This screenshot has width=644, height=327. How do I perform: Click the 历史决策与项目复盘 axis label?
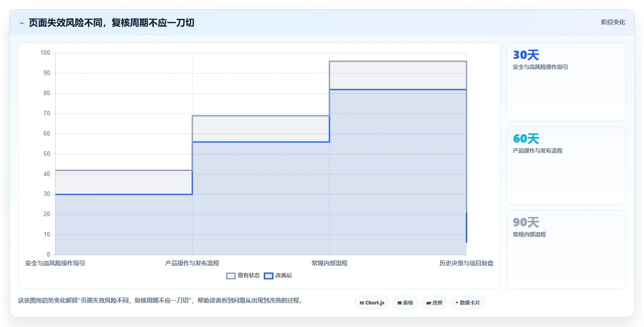466,264
